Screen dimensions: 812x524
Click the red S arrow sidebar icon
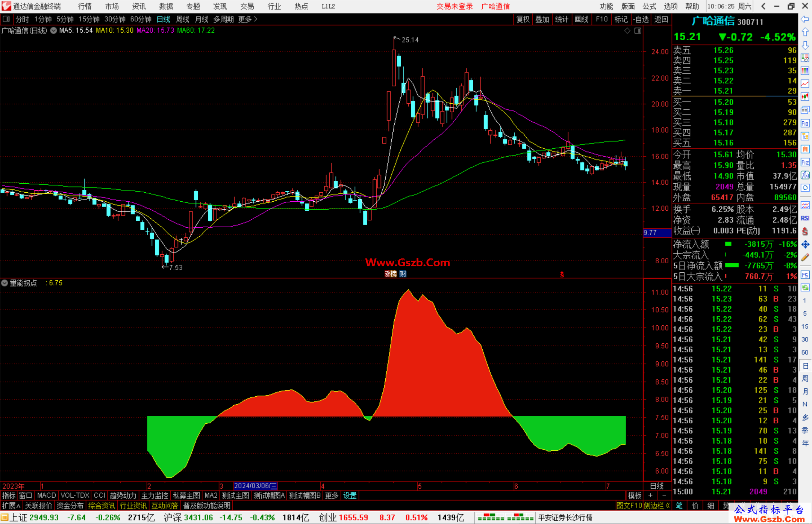click(x=805, y=231)
